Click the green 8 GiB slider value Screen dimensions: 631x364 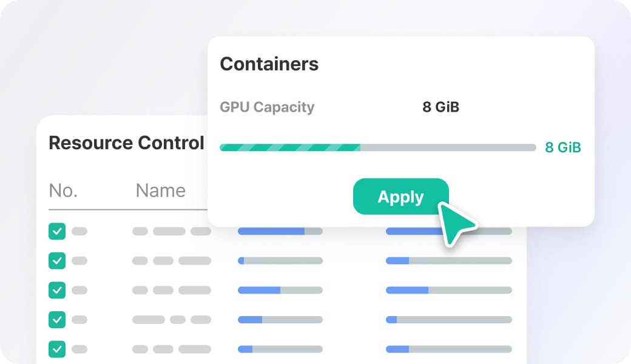coord(562,147)
